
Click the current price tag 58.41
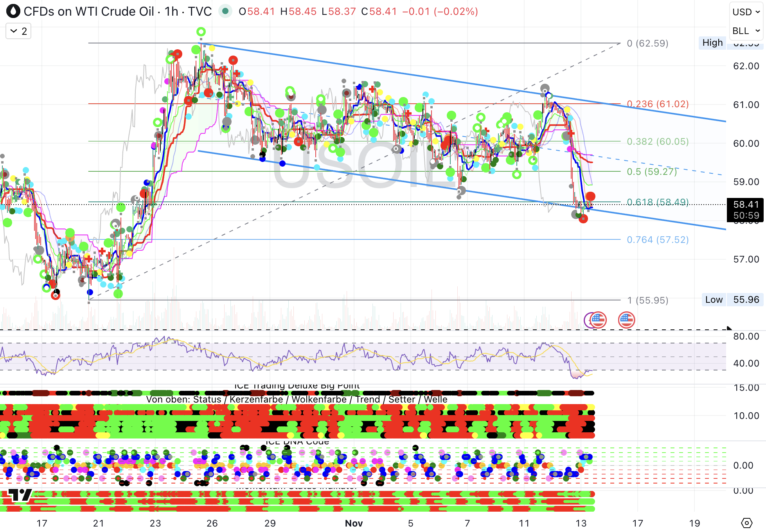[746, 205]
